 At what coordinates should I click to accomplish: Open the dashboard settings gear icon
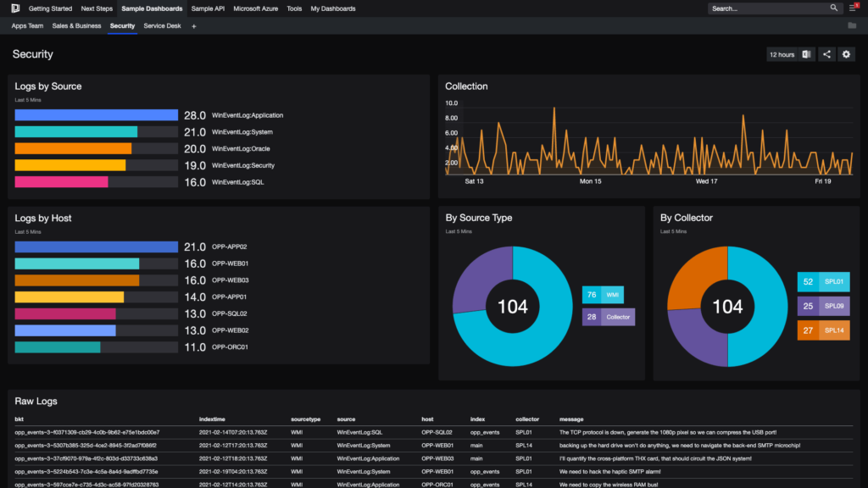(x=846, y=53)
